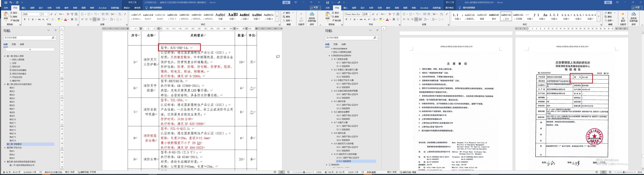Toggle justify alignment in left window
The height and width of the screenshot is (175, 644).
tap(94, 19)
